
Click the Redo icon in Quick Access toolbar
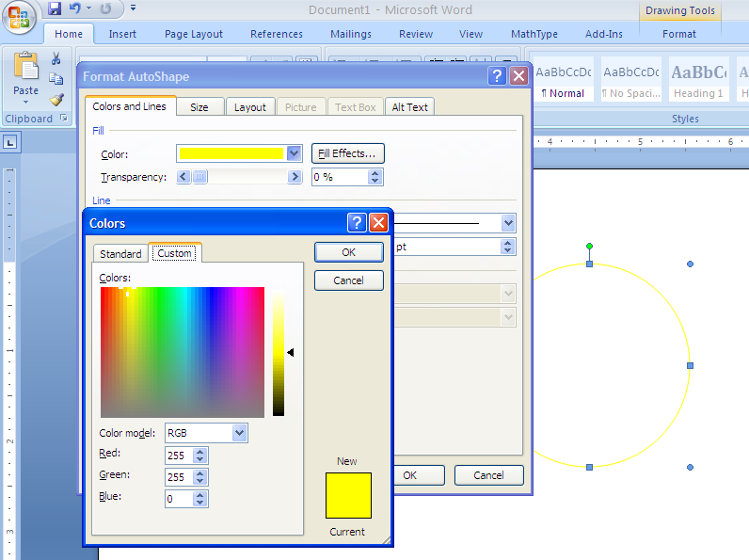(x=105, y=8)
